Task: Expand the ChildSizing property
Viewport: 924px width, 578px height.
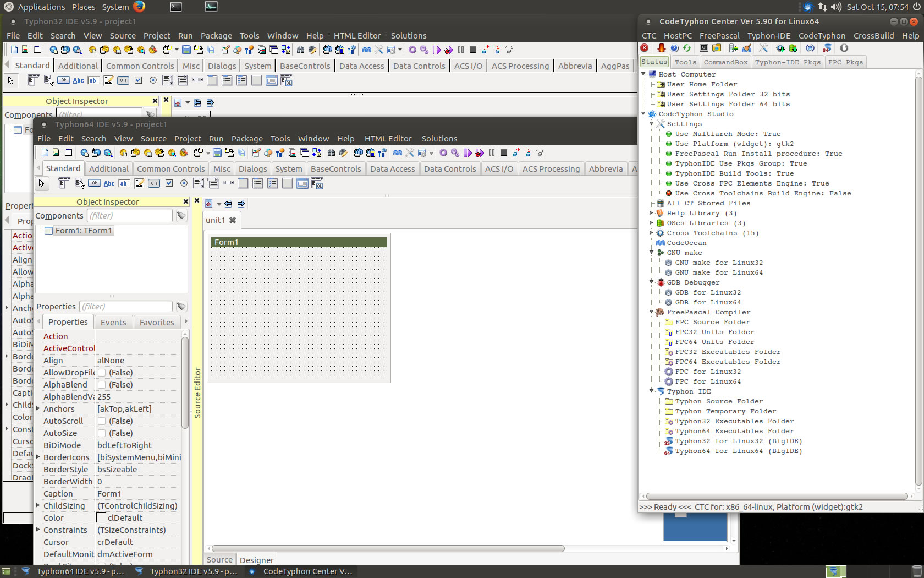Action: pos(38,505)
